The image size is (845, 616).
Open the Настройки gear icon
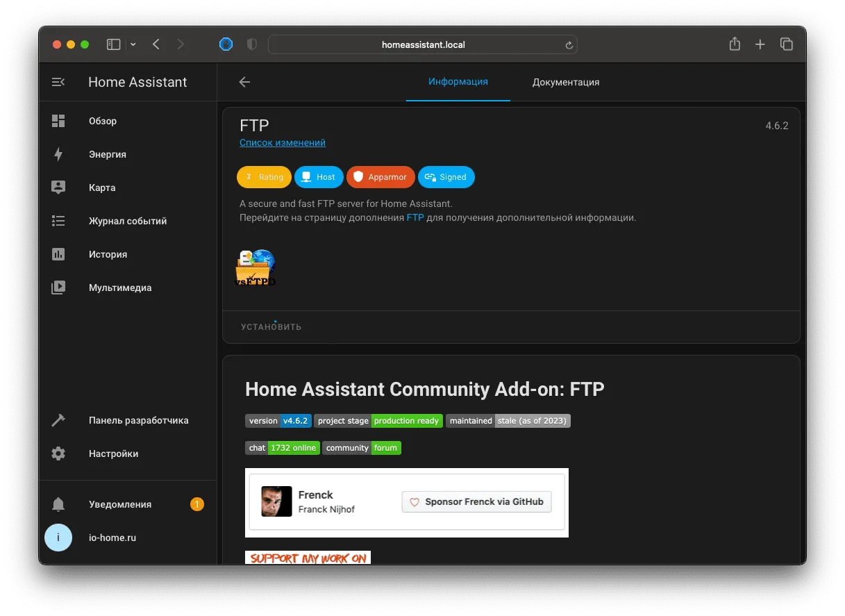[x=58, y=453]
